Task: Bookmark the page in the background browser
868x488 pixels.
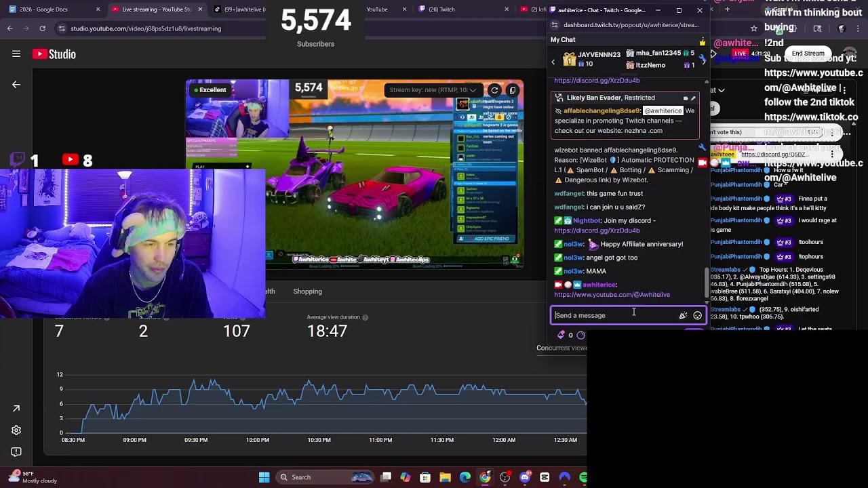Action: point(753,29)
